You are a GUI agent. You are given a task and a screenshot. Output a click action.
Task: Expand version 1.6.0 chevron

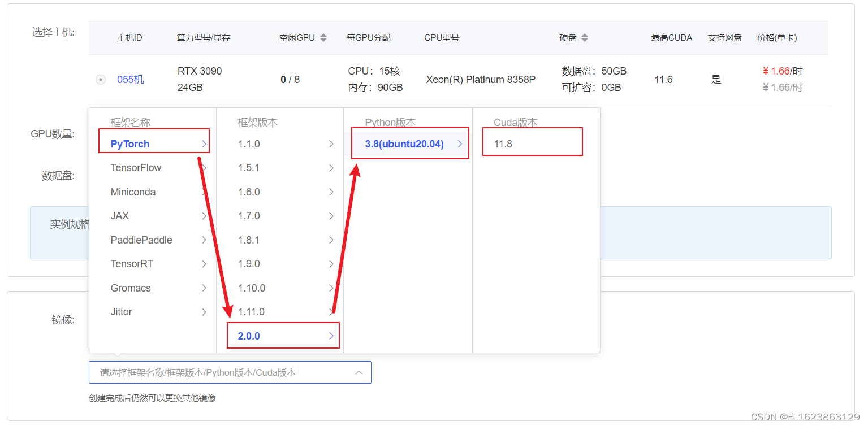tap(331, 192)
